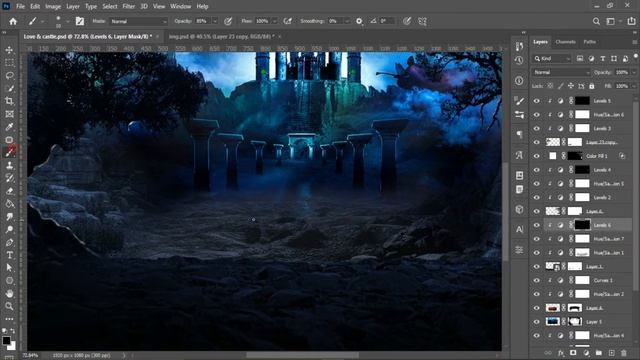Switch to the Paths tab
Screen dimensions: 640x360
589,42
